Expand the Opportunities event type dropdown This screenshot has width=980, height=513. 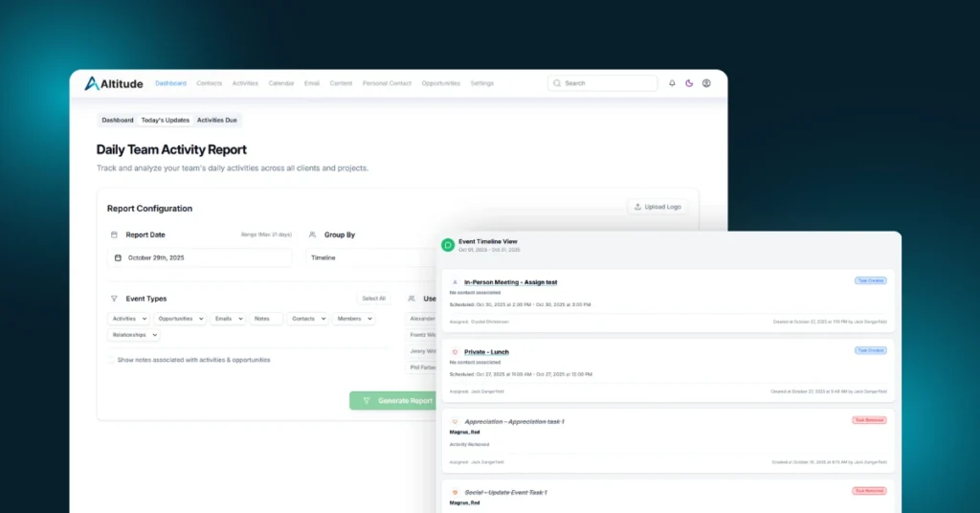pyautogui.click(x=180, y=319)
